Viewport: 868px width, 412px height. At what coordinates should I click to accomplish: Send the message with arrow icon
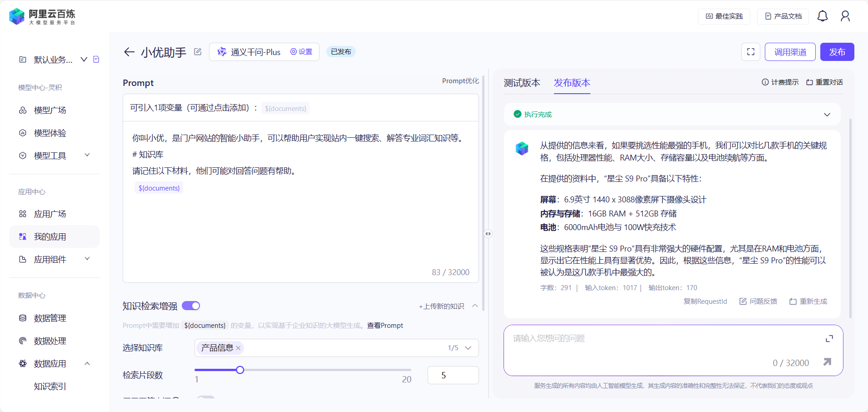click(827, 362)
